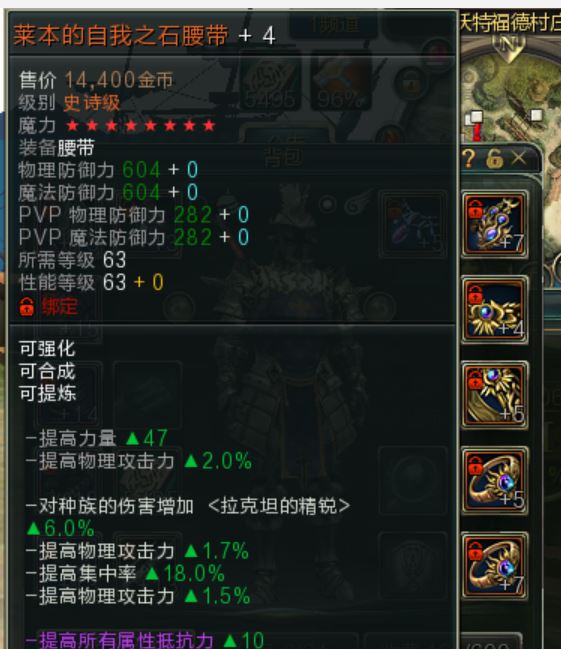Select the white flag marker with red pole on minimap
Viewport: 561px width, 649px height.
click(474, 125)
